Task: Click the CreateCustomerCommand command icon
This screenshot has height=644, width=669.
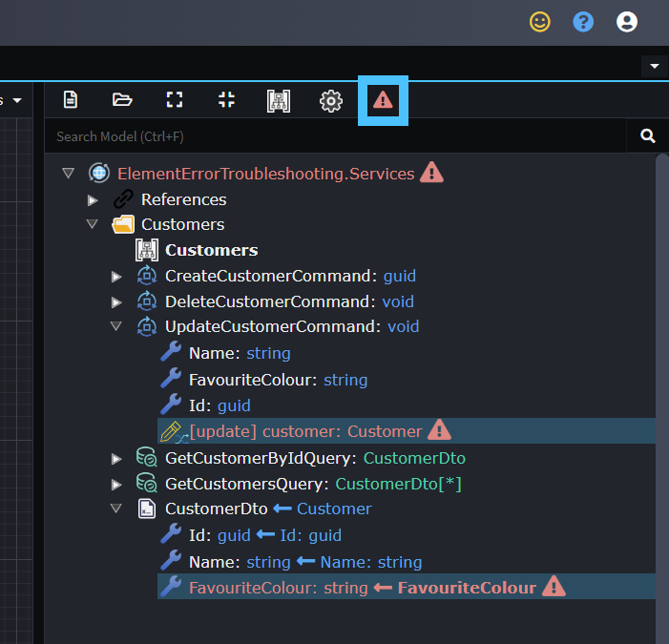Action: coord(147,275)
